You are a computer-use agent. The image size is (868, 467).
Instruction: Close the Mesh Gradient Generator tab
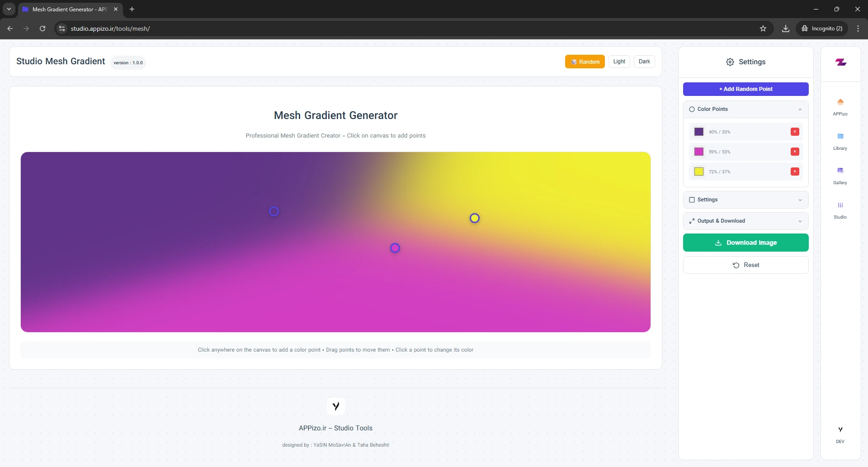(x=116, y=9)
